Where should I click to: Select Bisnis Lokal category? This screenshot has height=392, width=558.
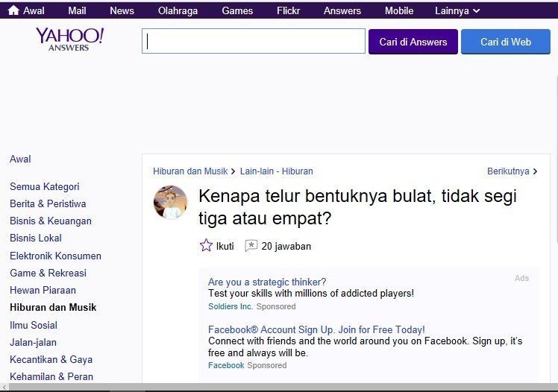click(36, 238)
